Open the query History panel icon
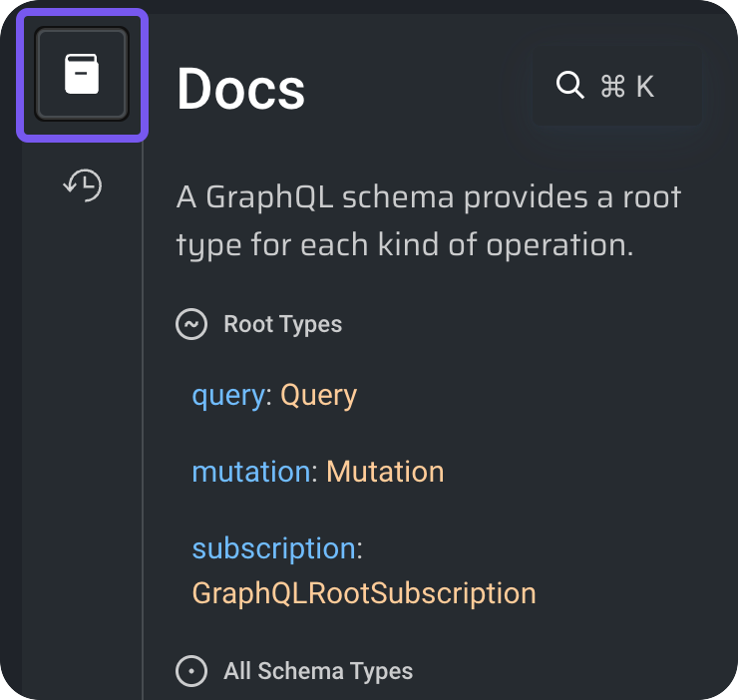 (x=82, y=184)
